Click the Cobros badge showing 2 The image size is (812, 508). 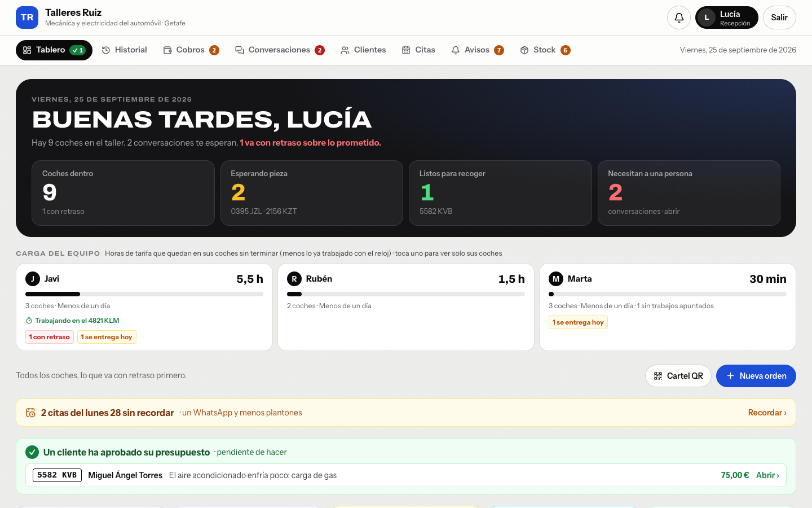click(x=214, y=50)
